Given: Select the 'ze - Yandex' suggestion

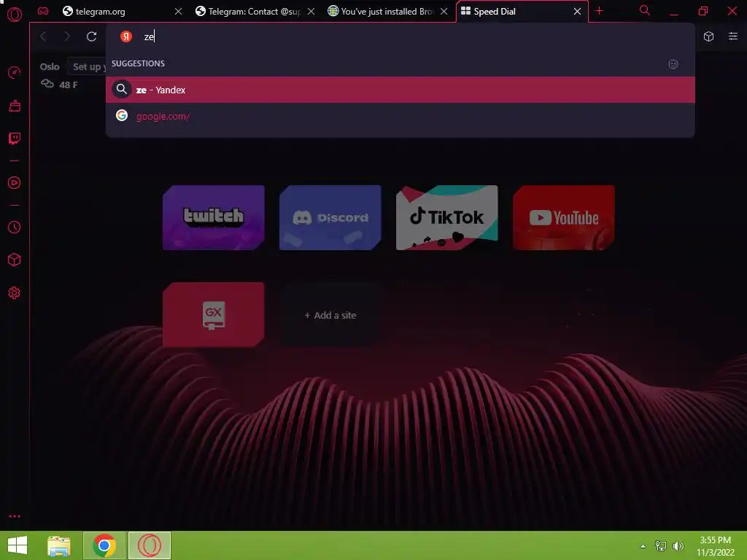Looking at the screenshot, I should point(400,90).
